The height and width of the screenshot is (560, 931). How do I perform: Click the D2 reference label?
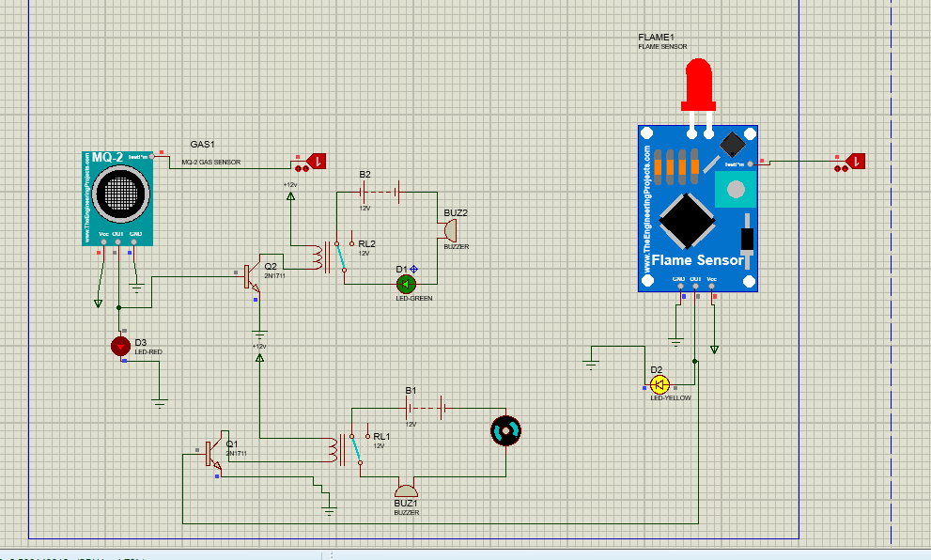656,370
